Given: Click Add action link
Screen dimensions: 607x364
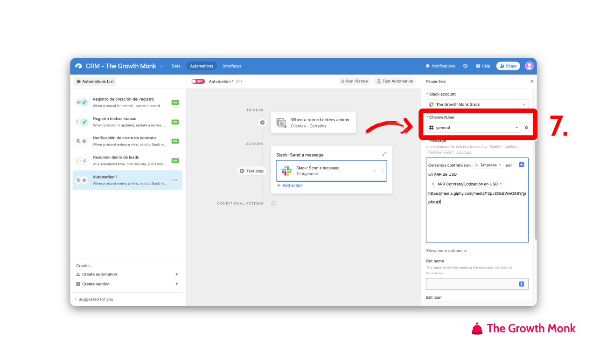Looking at the screenshot, I should coord(290,185).
